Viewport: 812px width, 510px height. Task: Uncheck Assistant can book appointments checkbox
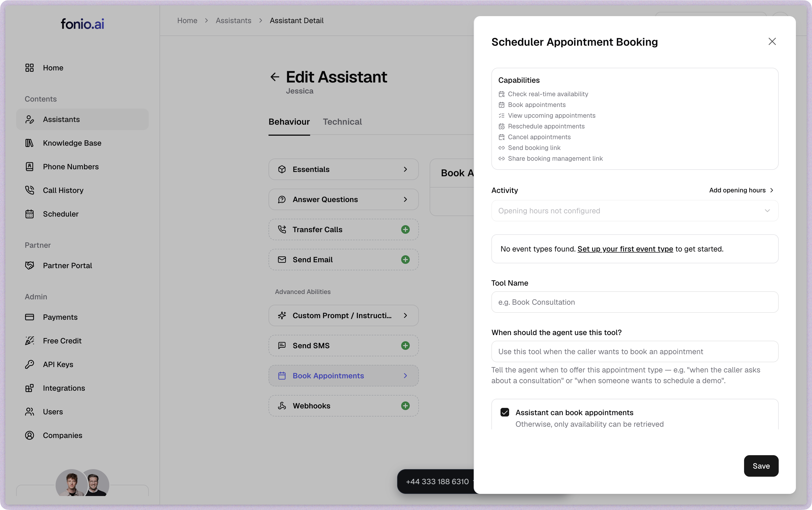click(x=505, y=412)
